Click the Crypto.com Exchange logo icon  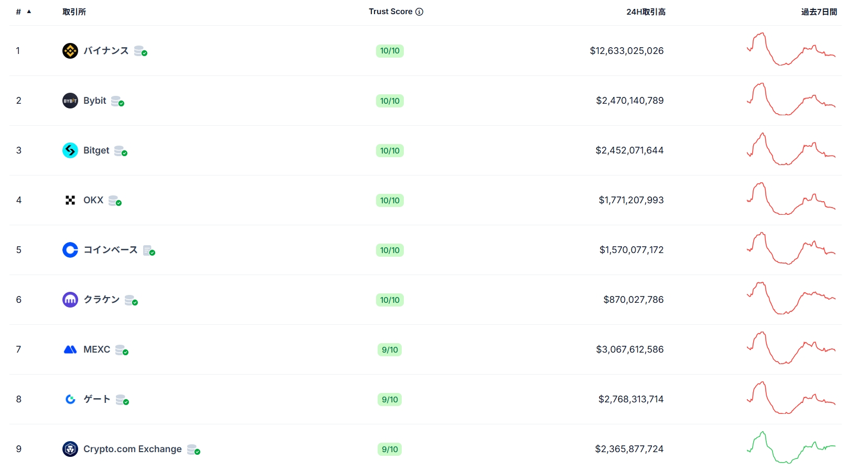tap(70, 449)
